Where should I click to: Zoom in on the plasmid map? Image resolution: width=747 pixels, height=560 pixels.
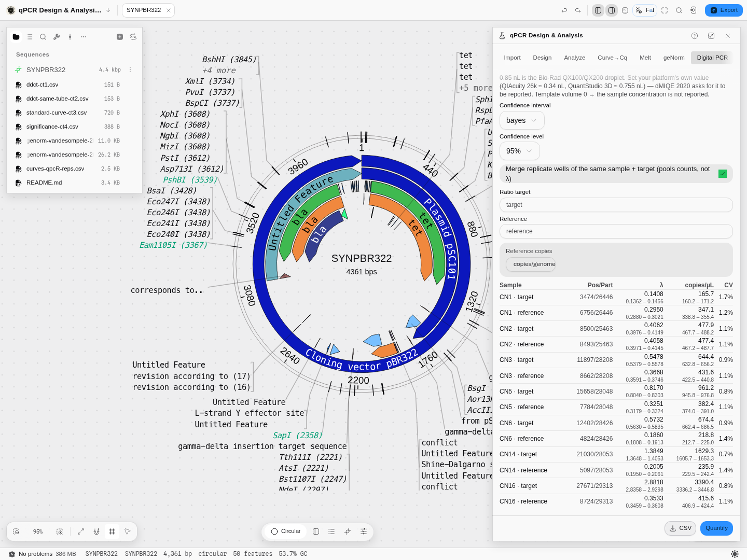coord(60,531)
